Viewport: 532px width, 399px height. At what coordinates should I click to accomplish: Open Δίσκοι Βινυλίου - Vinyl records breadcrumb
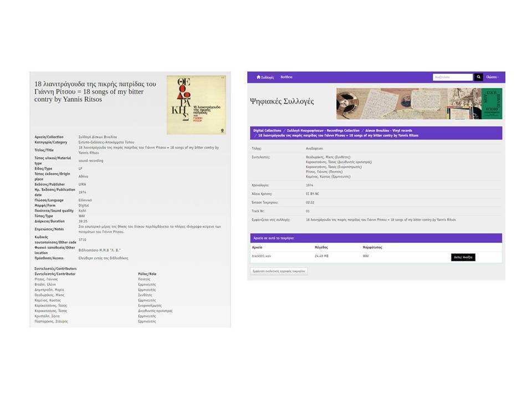tap(388, 130)
